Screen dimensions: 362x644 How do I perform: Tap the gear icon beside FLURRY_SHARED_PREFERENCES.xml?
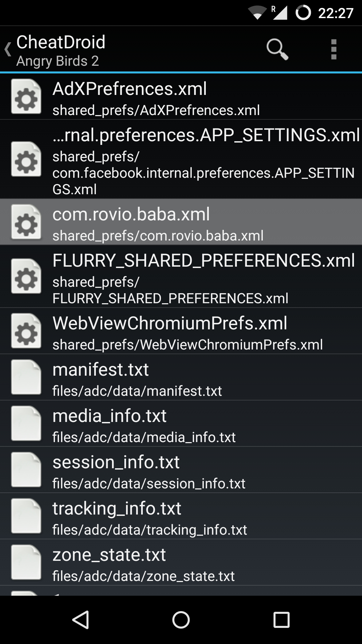click(26, 276)
